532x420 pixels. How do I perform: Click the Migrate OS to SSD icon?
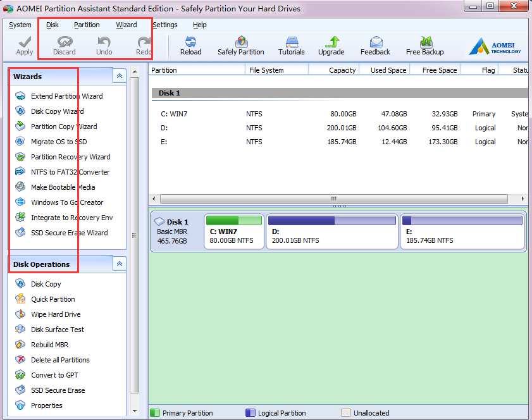(x=20, y=141)
